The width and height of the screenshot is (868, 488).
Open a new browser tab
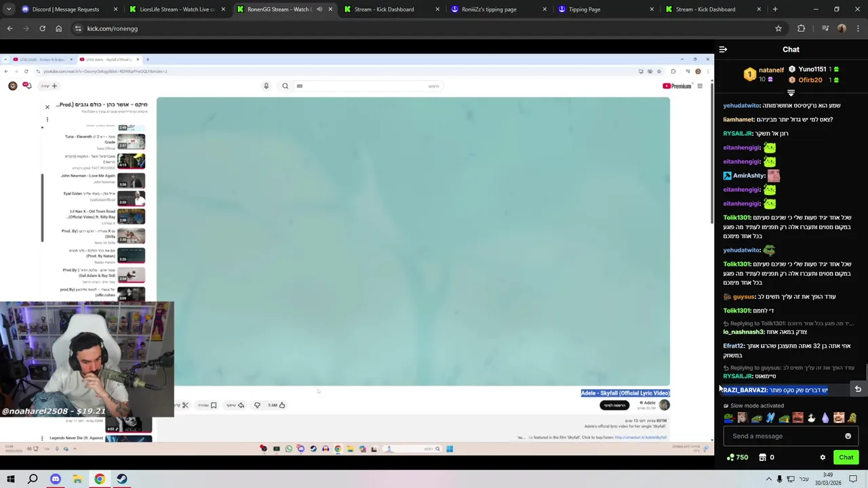[x=775, y=9]
